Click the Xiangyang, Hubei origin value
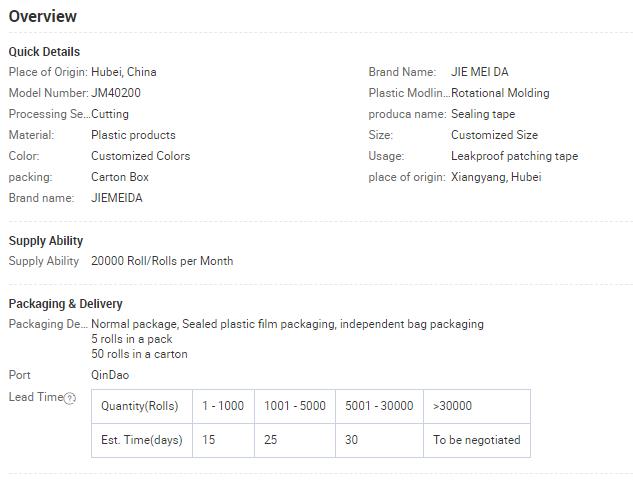 point(496,177)
